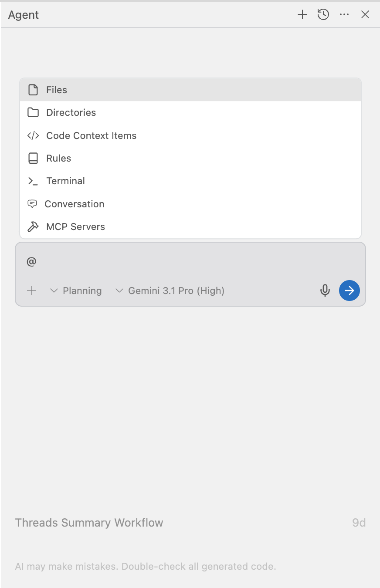Choose Code Context Items in the menu
The image size is (380, 588).
91,136
